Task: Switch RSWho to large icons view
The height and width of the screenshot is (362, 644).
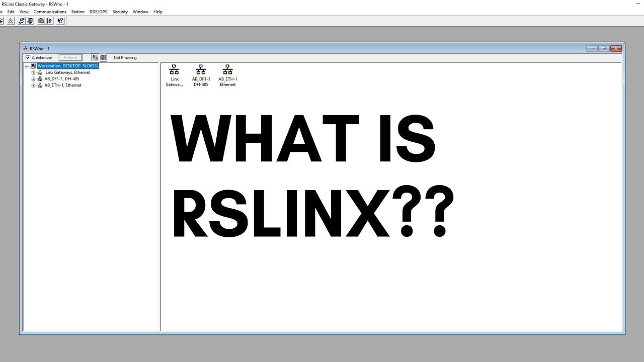Action: coord(95,58)
